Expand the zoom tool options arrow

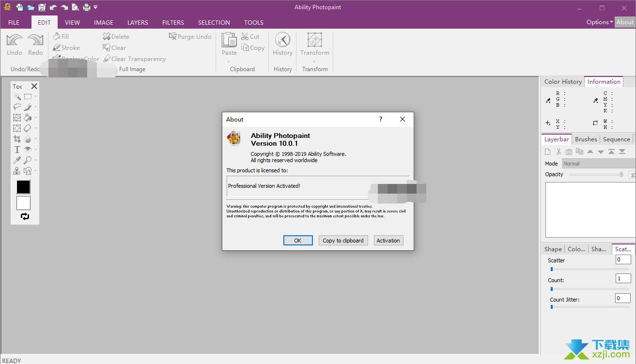coord(35,161)
